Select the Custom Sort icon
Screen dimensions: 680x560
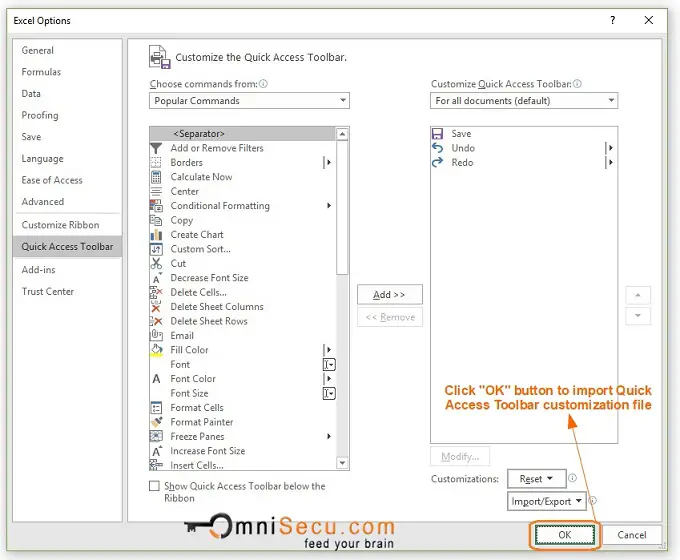coord(156,249)
